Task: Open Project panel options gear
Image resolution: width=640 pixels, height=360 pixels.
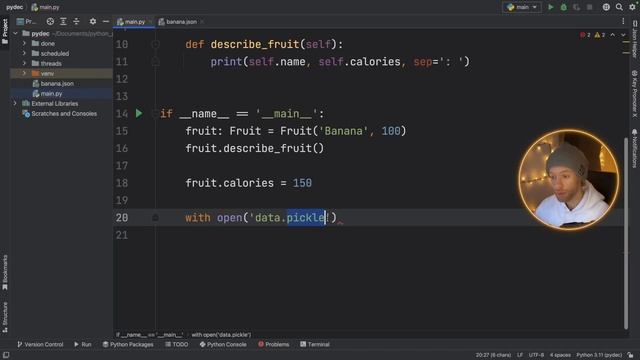Action: [x=93, y=21]
